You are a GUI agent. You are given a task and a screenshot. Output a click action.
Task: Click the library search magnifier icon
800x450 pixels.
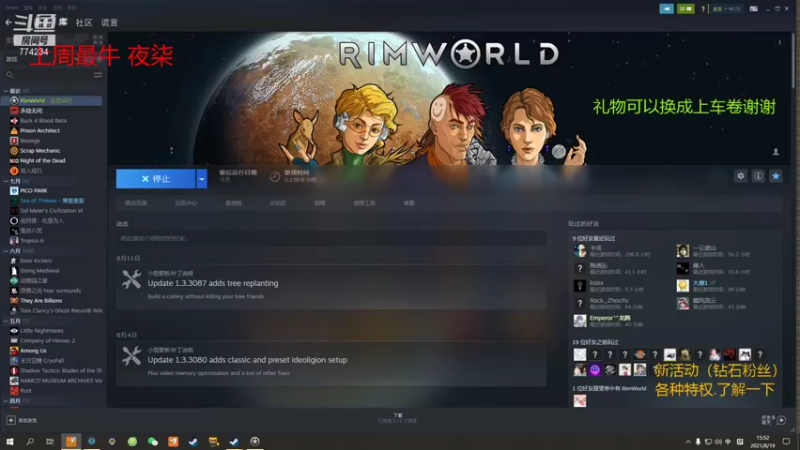[x=10, y=74]
